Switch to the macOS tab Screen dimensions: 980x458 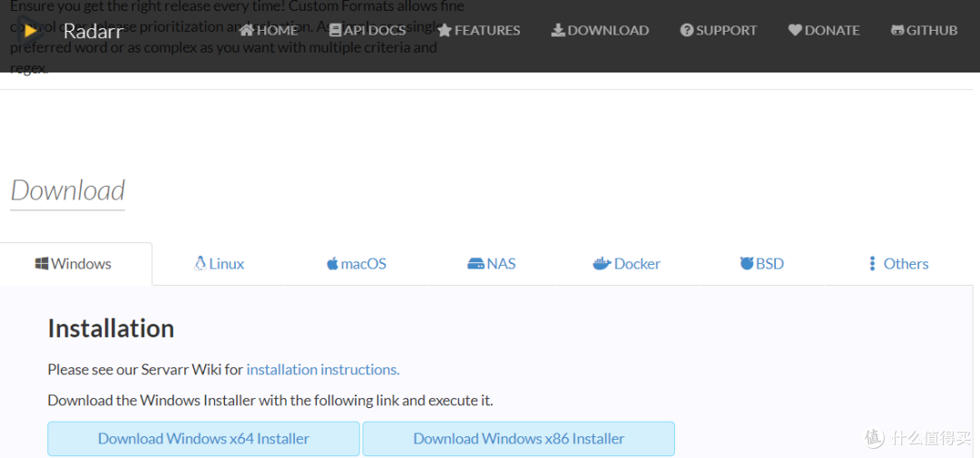click(x=357, y=264)
